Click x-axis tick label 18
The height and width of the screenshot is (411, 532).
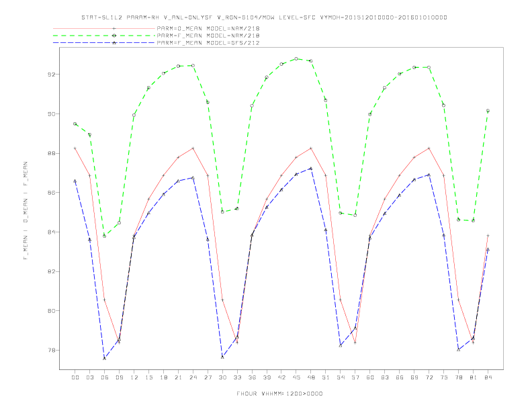click(x=163, y=377)
